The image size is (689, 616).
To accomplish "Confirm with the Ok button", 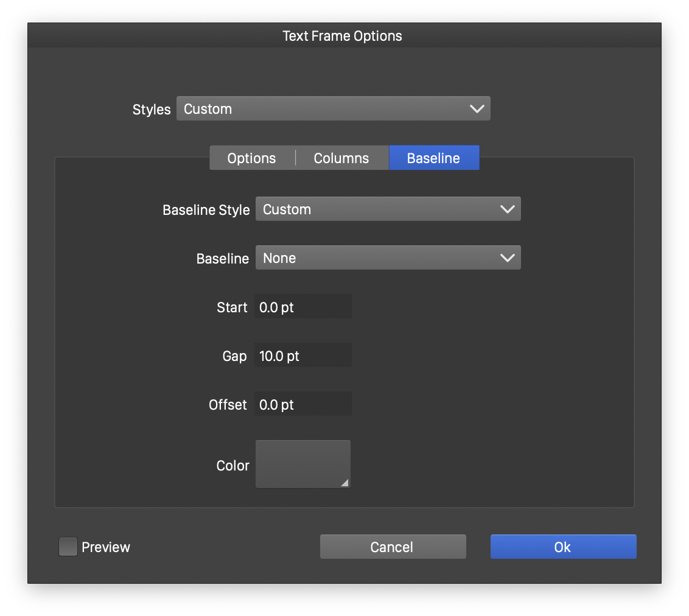I will click(563, 547).
